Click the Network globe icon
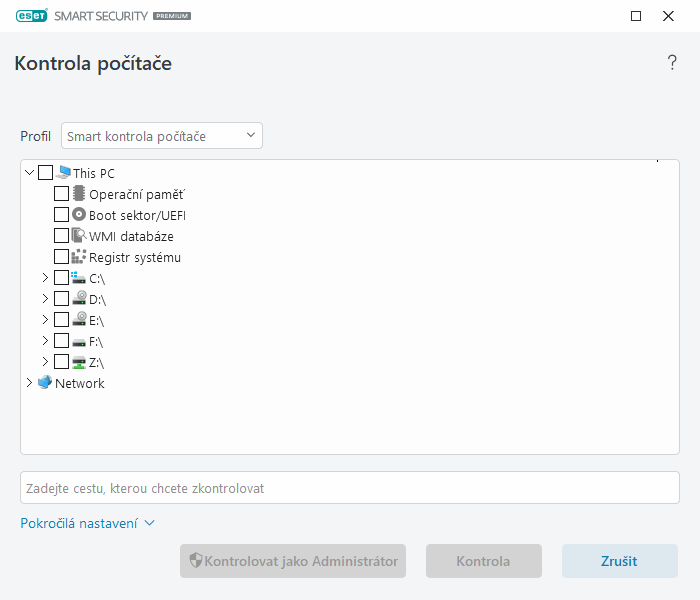 tap(45, 383)
